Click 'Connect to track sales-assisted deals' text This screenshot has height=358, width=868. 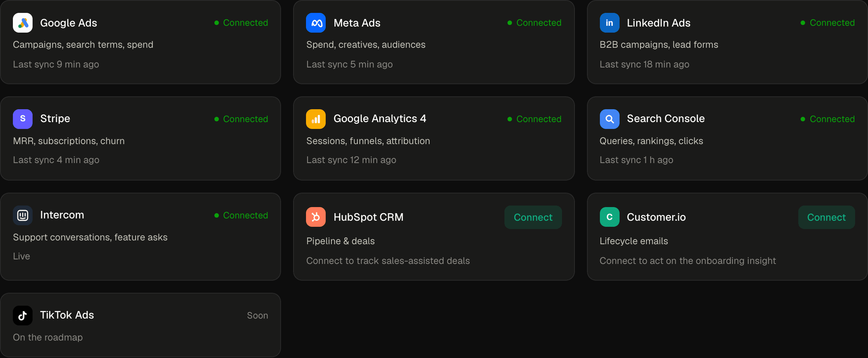point(388,261)
